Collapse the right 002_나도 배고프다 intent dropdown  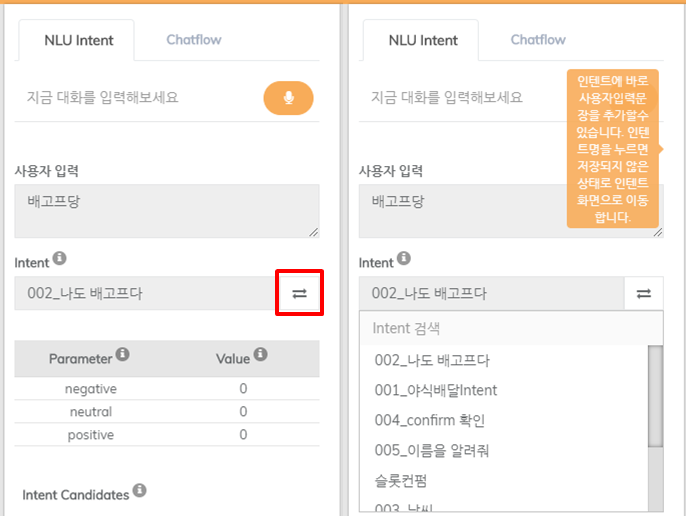coord(492,293)
